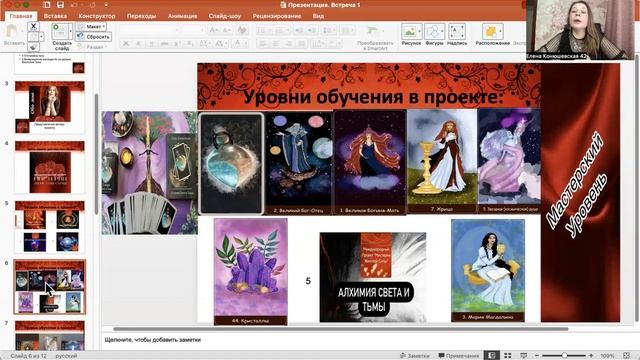Open the Рецензирование tab
Screen dimensions: 640x360
(277, 16)
